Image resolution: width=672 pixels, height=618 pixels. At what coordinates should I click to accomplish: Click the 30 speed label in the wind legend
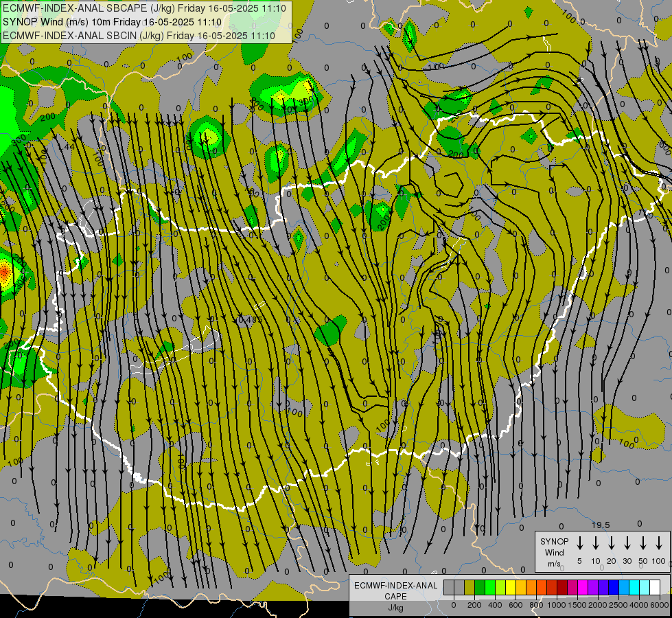tap(627, 561)
